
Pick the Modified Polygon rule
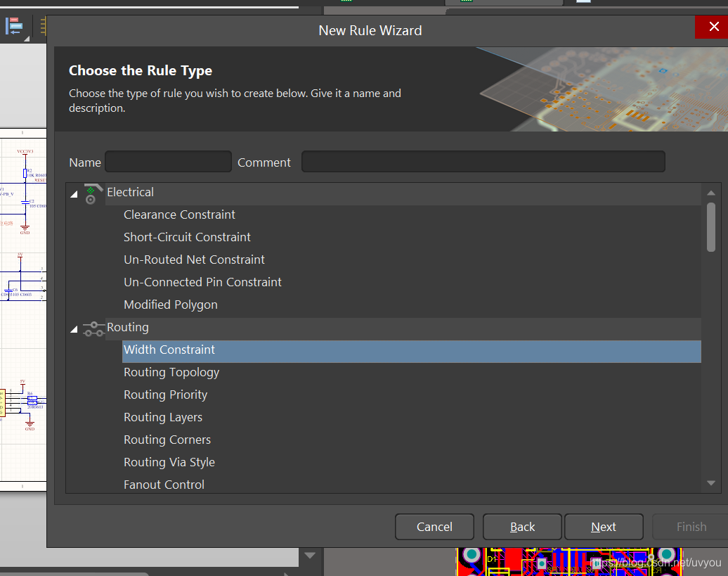coord(171,305)
